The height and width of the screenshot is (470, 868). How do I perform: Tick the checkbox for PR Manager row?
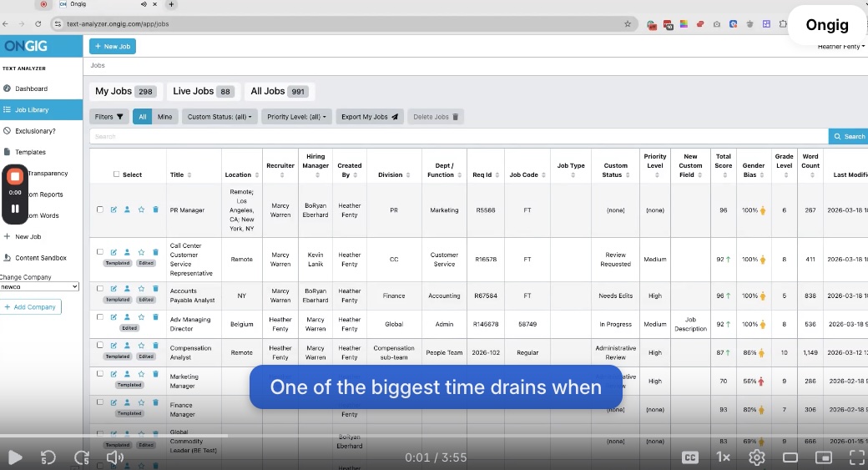point(100,210)
